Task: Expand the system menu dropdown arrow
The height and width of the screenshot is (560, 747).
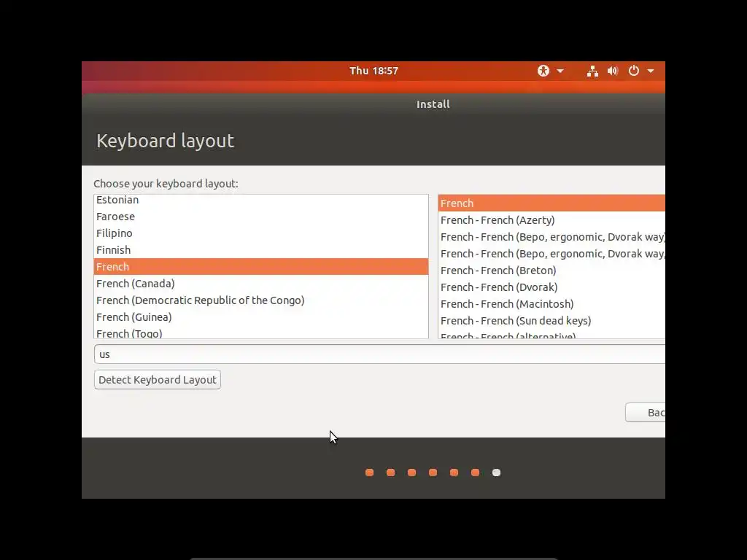Action: (x=650, y=71)
